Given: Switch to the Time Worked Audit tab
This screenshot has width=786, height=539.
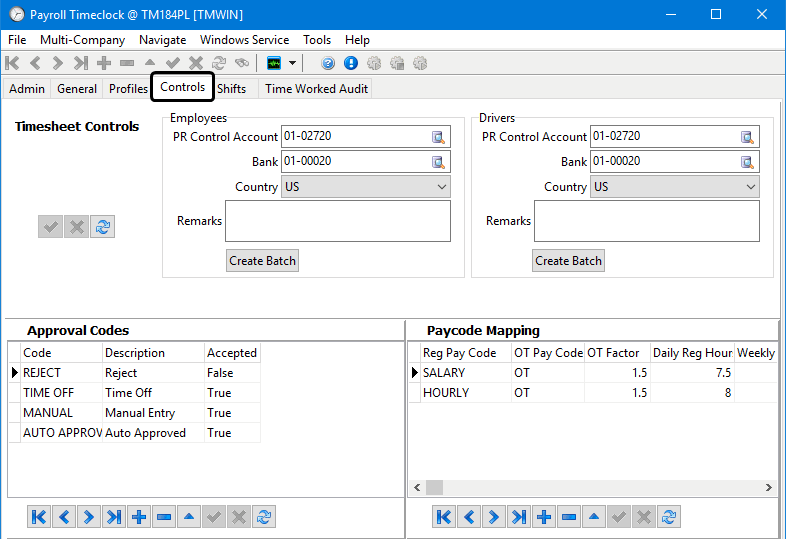Looking at the screenshot, I should click(316, 89).
